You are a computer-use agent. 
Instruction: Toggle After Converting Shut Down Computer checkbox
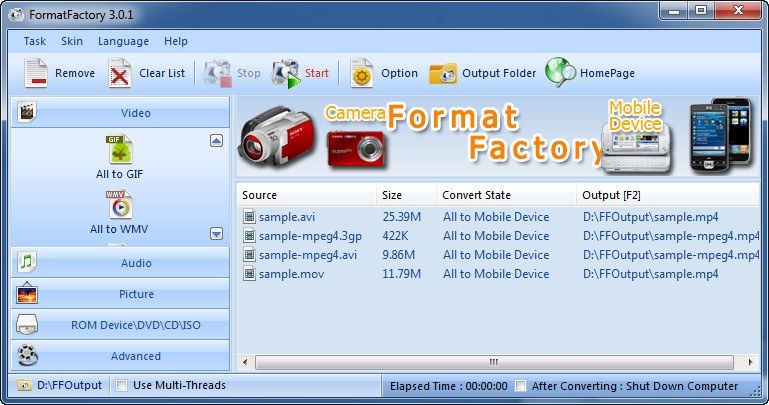click(520, 386)
